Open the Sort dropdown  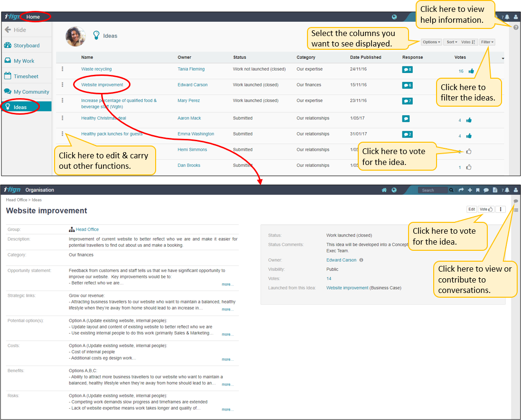[x=452, y=42]
